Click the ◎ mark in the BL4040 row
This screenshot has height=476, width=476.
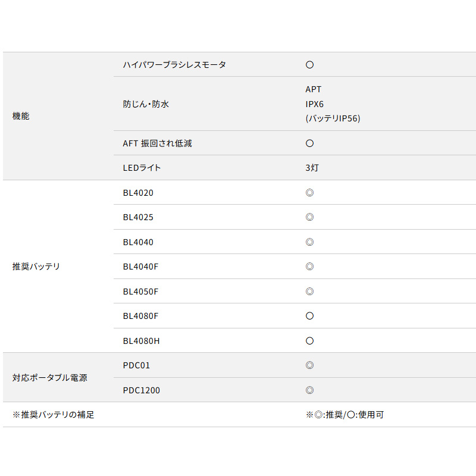309,242
